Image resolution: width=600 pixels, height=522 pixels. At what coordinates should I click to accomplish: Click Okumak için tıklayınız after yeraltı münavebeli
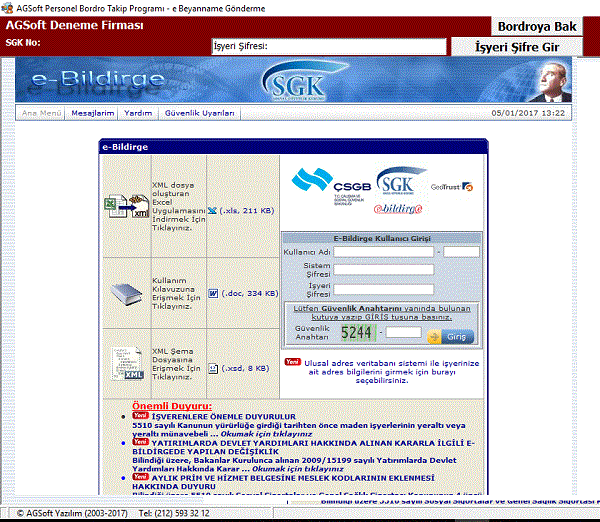[266, 434]
